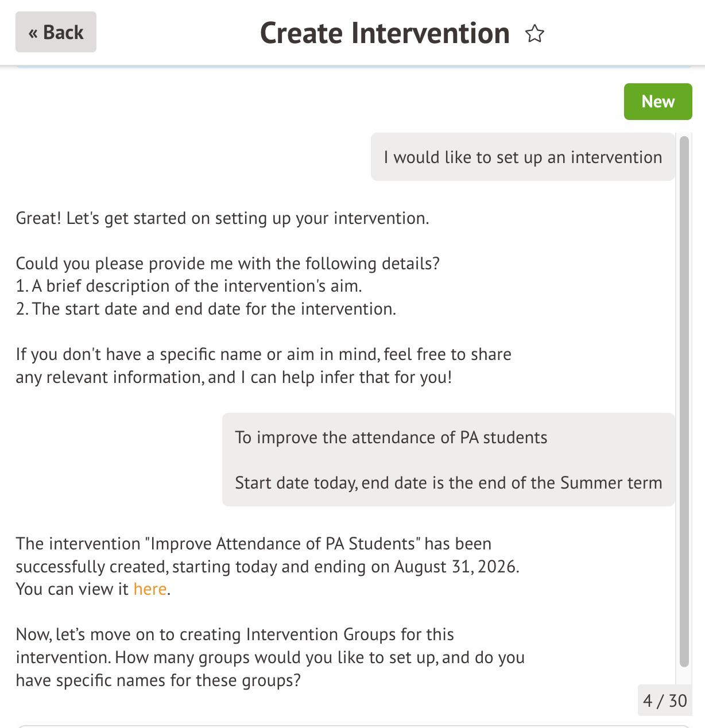Click the "Great! Let's get started" reply
705x728 pixels.
pyautogui.click(x=222, y=218)
